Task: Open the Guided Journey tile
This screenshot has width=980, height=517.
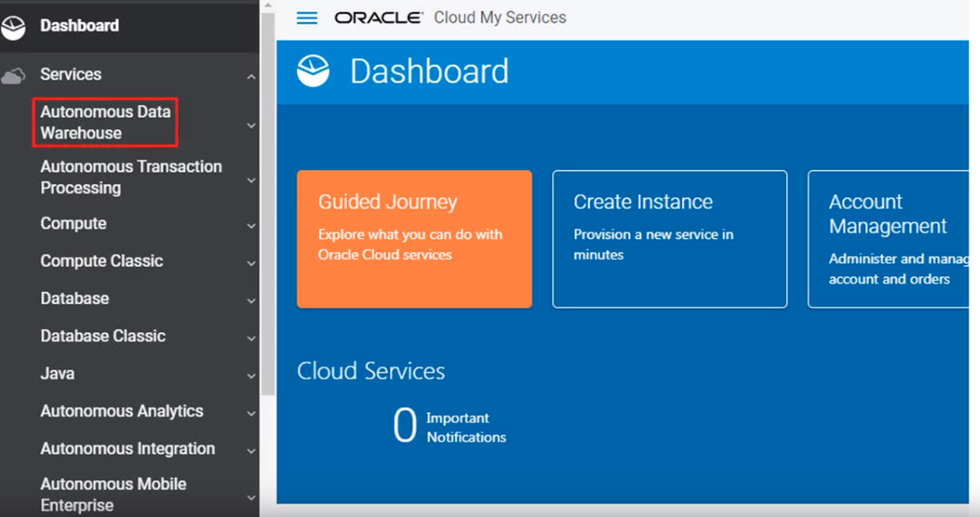Action: point(414,239)
